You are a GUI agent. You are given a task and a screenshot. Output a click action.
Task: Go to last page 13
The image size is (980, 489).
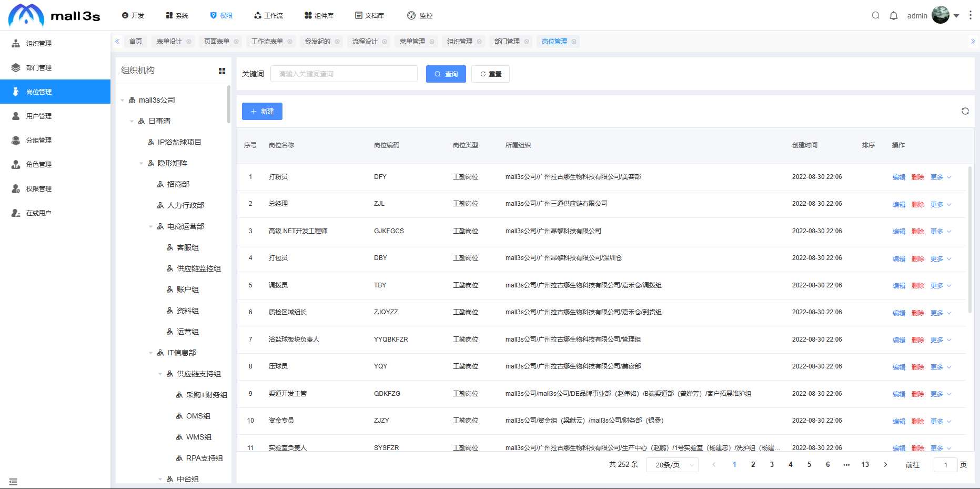pyautogui.click(x=865, y=465)
